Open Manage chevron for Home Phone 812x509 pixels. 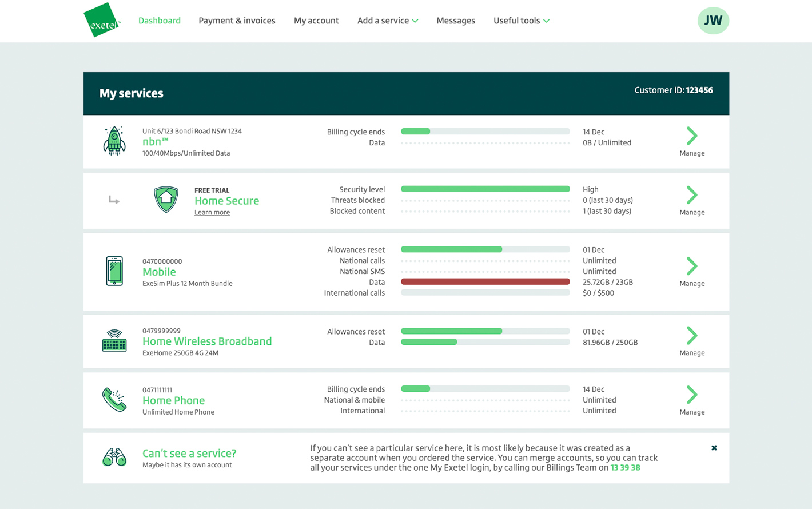pos(692,395)
